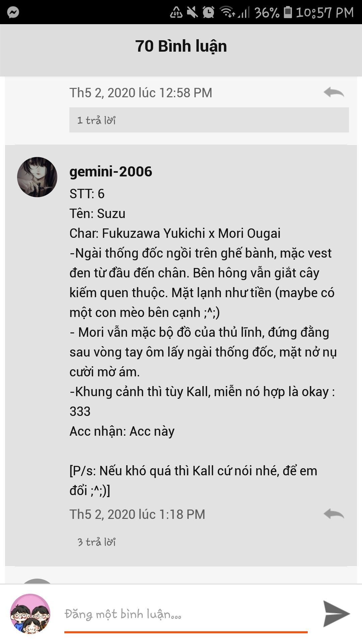The width and height of the screenshot is (362, 644).
Task: Tap the muted sound icon in status bar
Action: click(192, 12)
